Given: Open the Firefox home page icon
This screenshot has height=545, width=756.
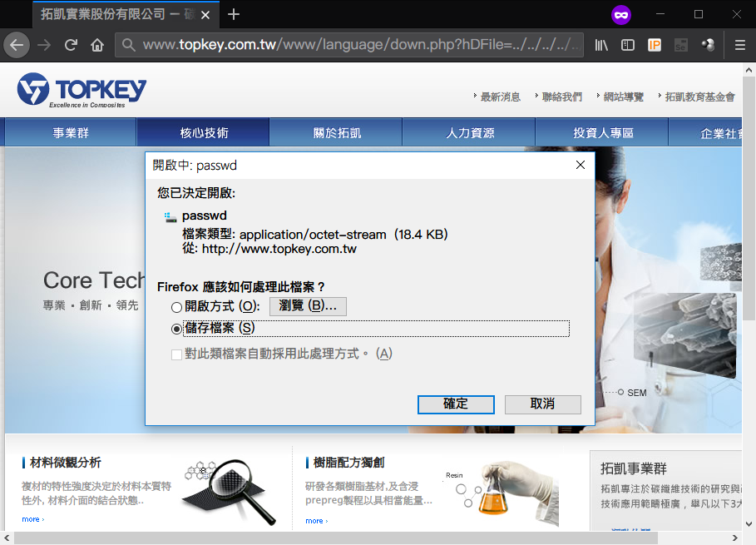Looking at the screenshot, I should 97,45.
